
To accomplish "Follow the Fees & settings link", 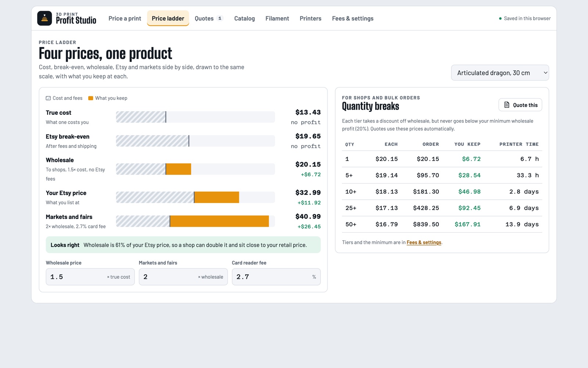I will click(424, 243).
